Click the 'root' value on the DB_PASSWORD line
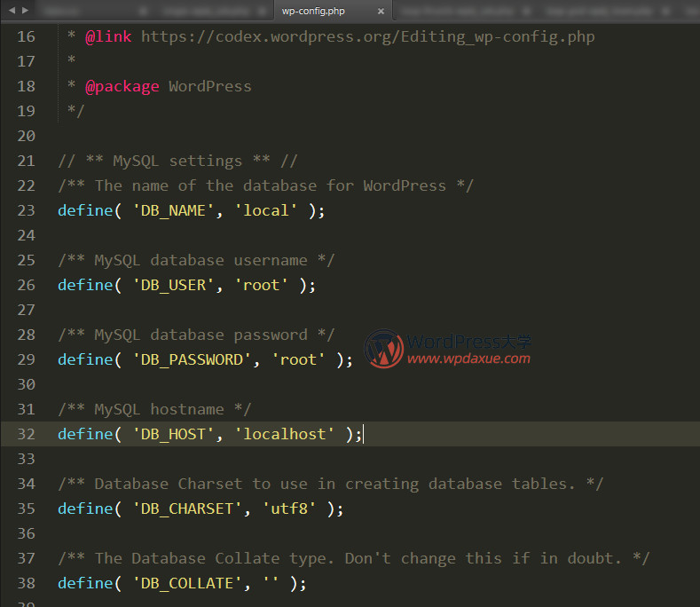The height and width of the screenshot is (607, 700). (298, 359)
